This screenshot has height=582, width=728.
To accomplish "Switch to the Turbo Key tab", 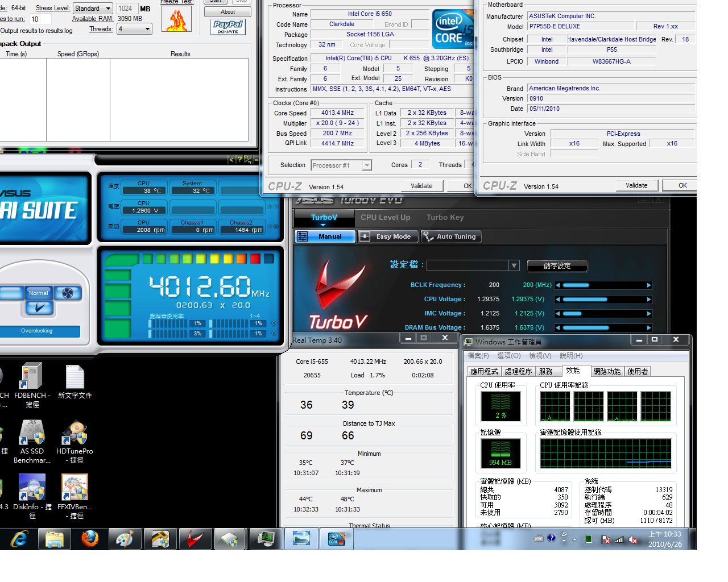I will 445,218.
